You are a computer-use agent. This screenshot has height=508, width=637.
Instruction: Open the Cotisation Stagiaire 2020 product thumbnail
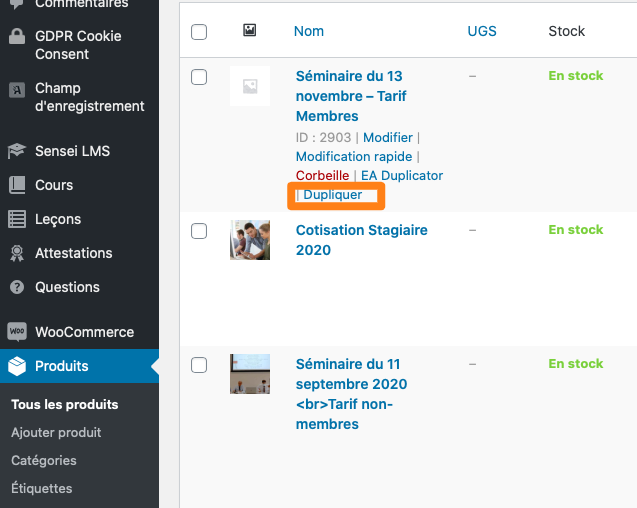(x=250, y=240)
